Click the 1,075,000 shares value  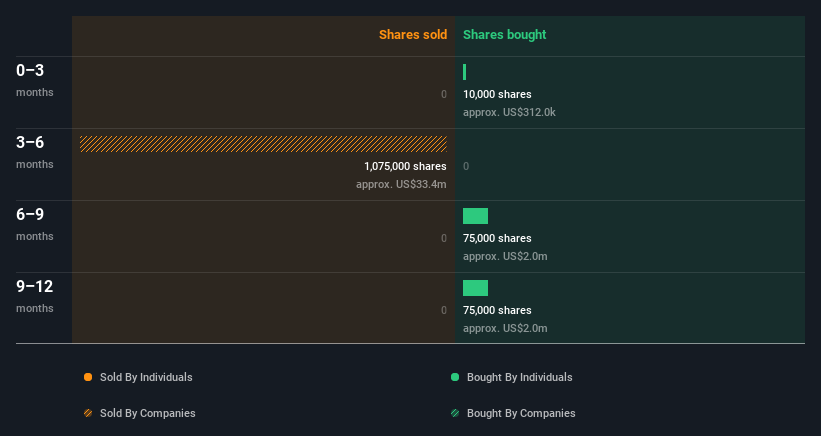405,166
